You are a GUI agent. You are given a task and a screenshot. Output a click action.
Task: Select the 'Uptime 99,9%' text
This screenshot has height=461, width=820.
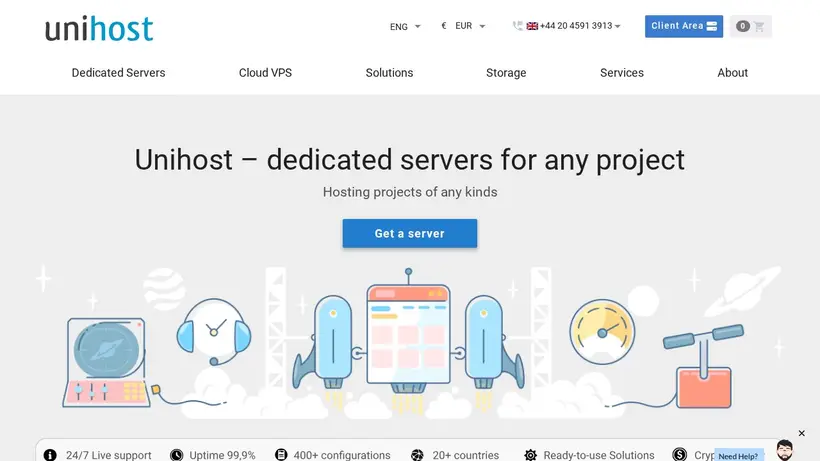(222, 455)
